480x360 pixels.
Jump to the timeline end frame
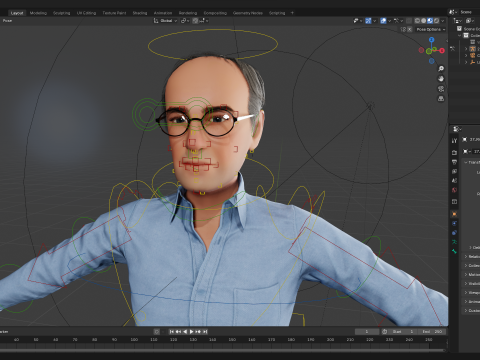[x=205, y=332]
